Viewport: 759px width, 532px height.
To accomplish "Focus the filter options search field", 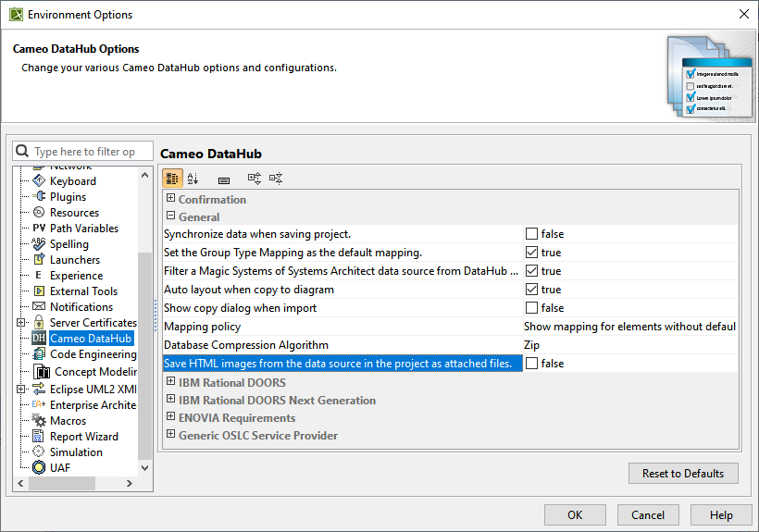I will pyautogui.click(x=85, y=152).
